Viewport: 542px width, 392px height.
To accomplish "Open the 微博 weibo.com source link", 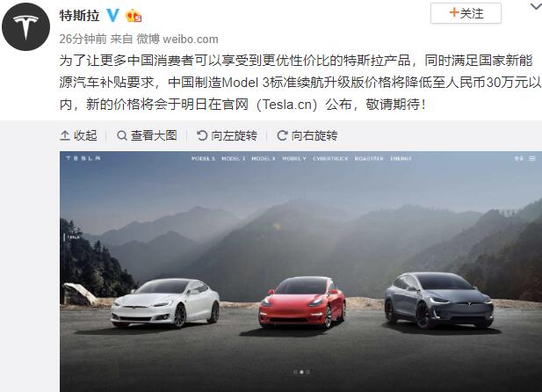I will click(x=177, y=39).
